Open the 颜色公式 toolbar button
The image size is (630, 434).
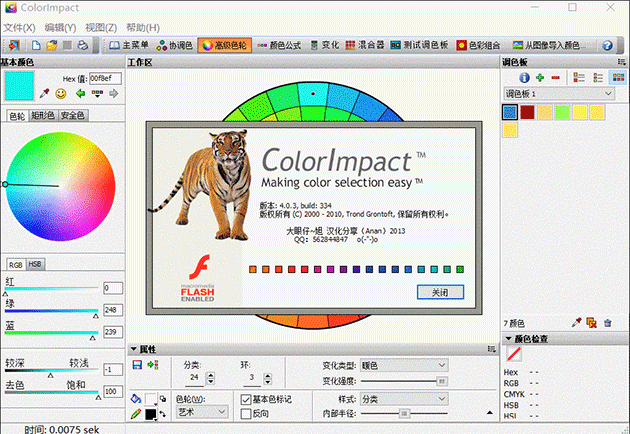tap(280, 45)
